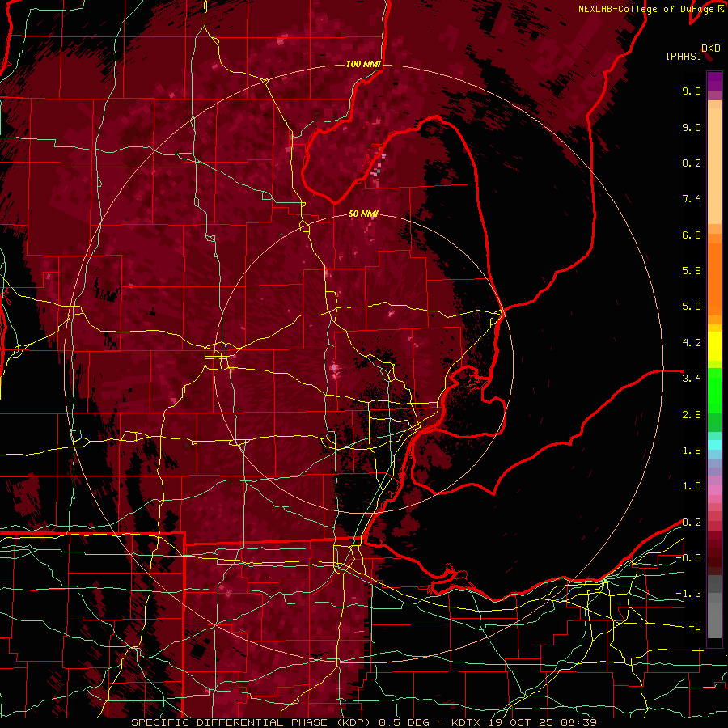This screenshot has height=728, width=728.
Task: Click the TH threshold label on the scale
Action: click(x=695, y=630)
